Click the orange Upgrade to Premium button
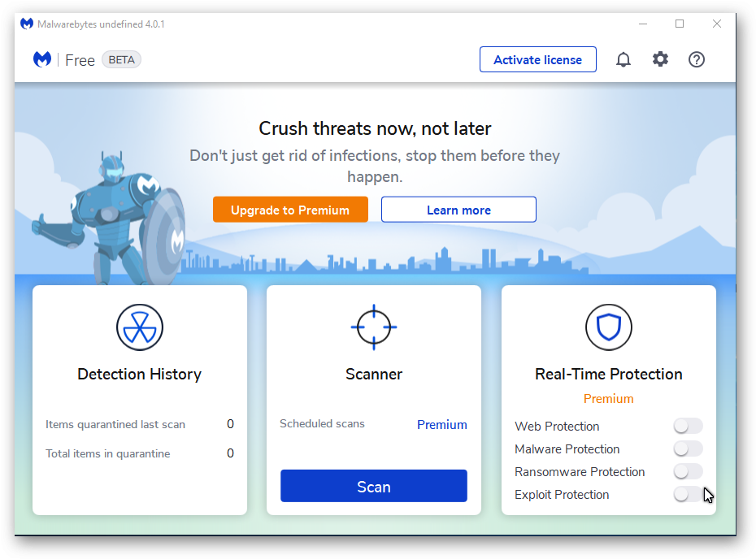Viewport: 756px width, 559px height. 290,210
